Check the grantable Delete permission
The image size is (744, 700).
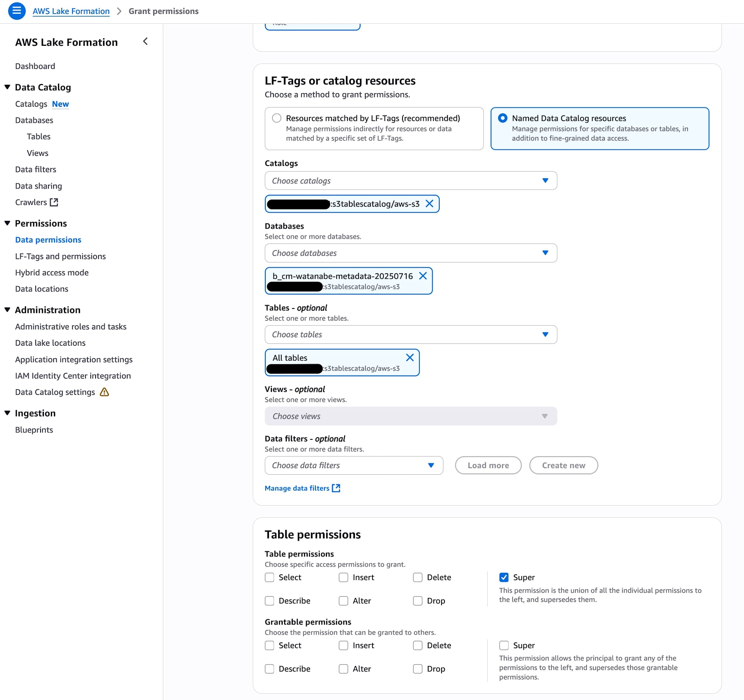tap(418, 645)
